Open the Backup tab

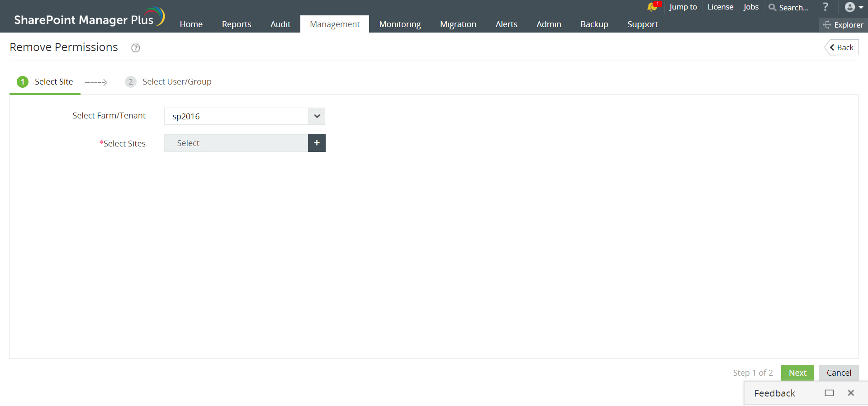point(594,24)
